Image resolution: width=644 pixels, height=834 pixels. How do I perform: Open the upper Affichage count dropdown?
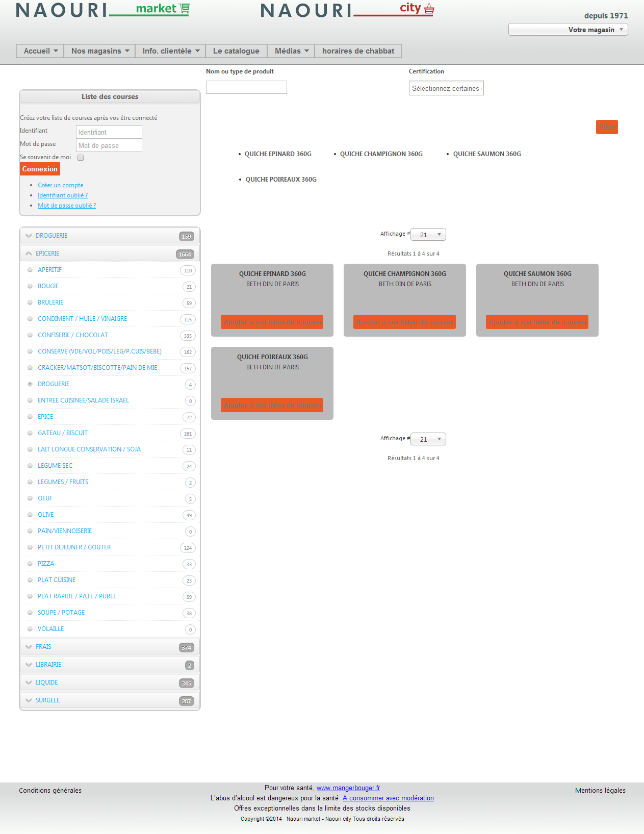[x=428, y=235]
